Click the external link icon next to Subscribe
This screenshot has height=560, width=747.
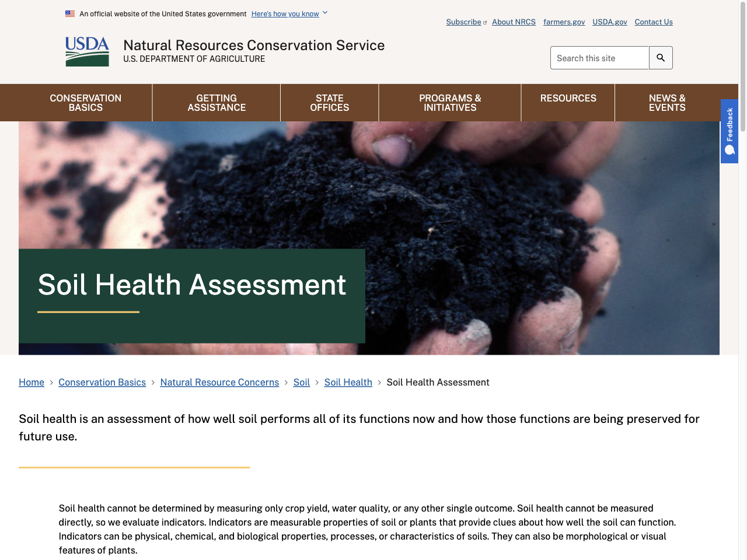click(485, 22)
